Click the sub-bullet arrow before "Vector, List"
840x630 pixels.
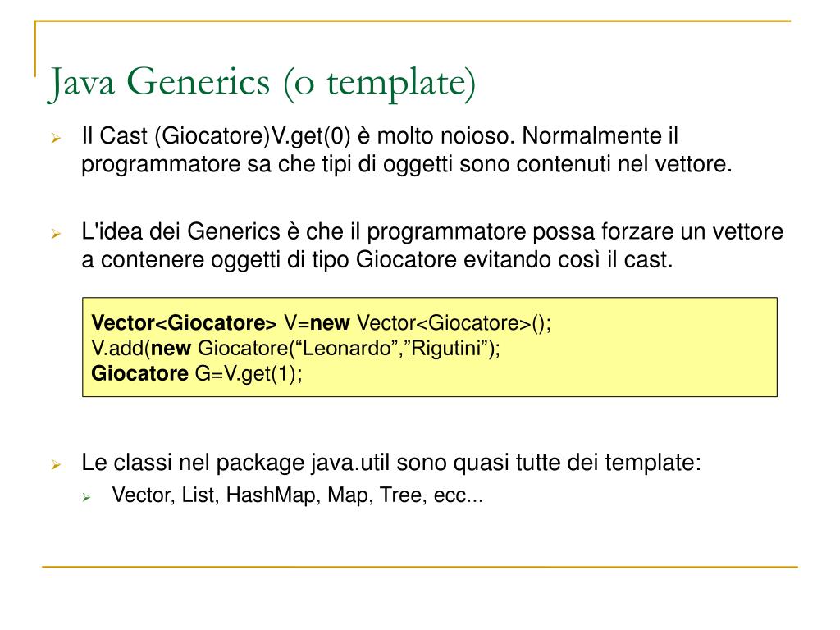click(x=87, y=497)
